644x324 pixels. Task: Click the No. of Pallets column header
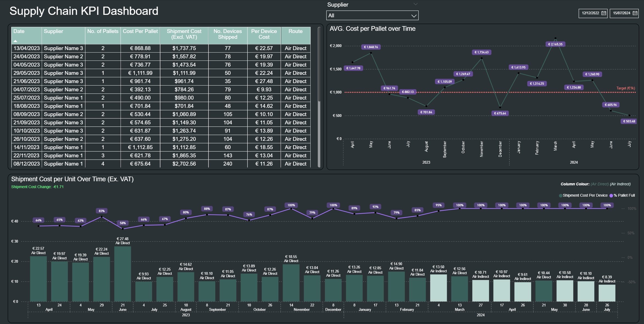(x=103, y=31)
